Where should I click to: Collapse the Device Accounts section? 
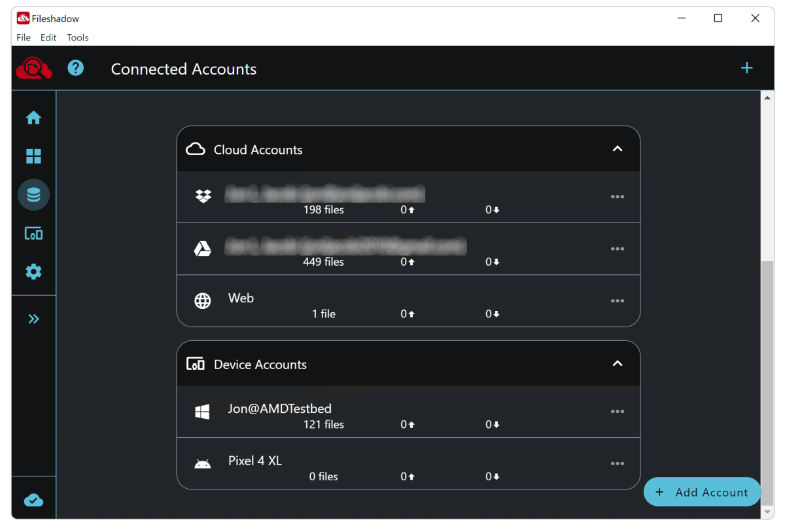(x=617, y=364)
